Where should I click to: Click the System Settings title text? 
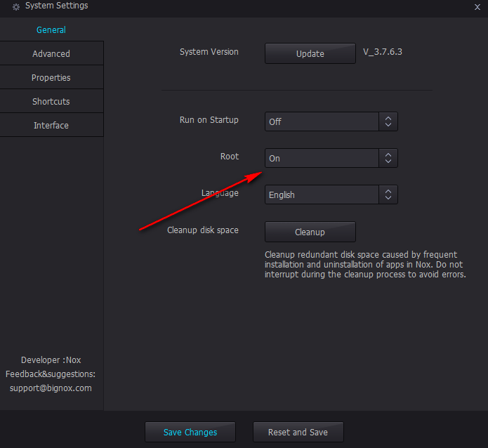57,6
